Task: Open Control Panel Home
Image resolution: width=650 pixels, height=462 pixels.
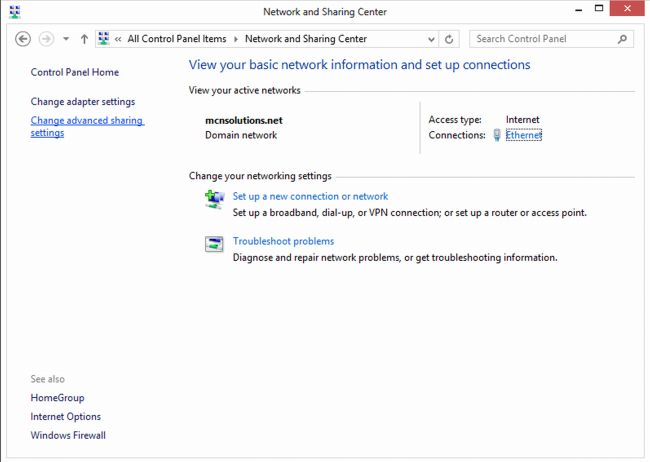Action: (x=75, y=72)
